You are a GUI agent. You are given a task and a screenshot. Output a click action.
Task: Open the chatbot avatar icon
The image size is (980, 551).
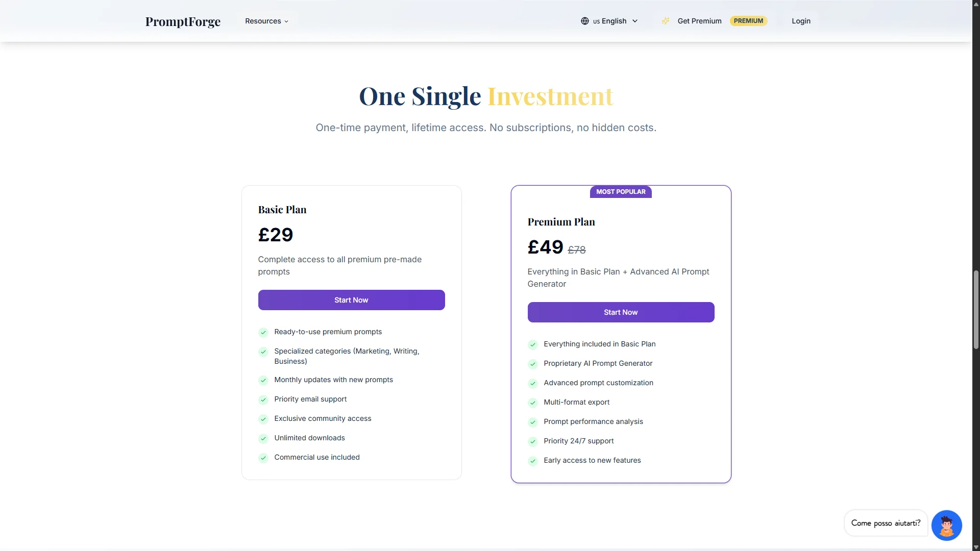946,525
